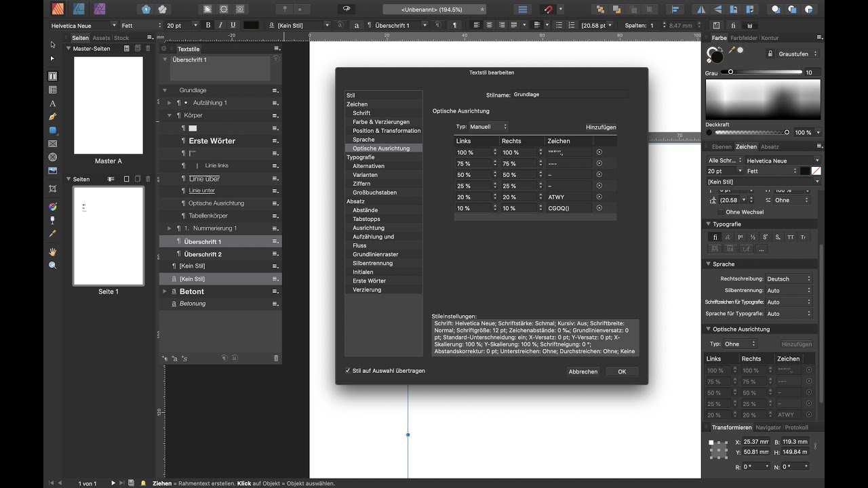Select the Fill gradient tool
868x488 pixels.
pyautogui.click(x=53, y=206)
